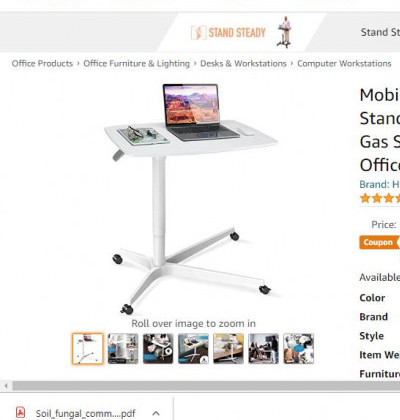Select the fourth product thumbnail

(193, 349)
